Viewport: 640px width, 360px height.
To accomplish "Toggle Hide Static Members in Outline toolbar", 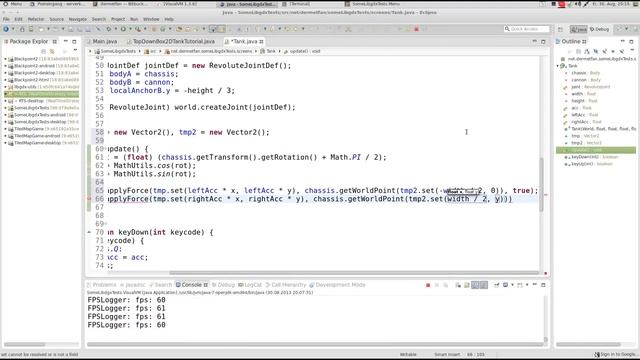I will (604, 51).
